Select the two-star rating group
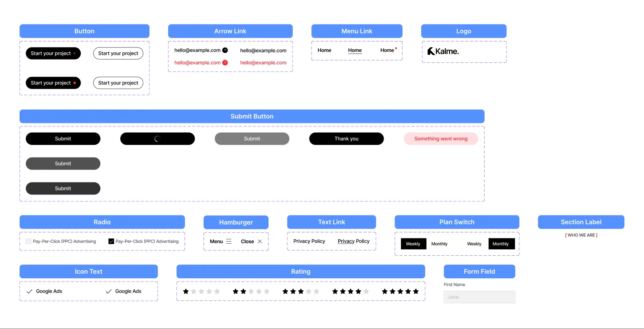The width and height of the screenshot is (644, 329). click(x=251, y=291)
